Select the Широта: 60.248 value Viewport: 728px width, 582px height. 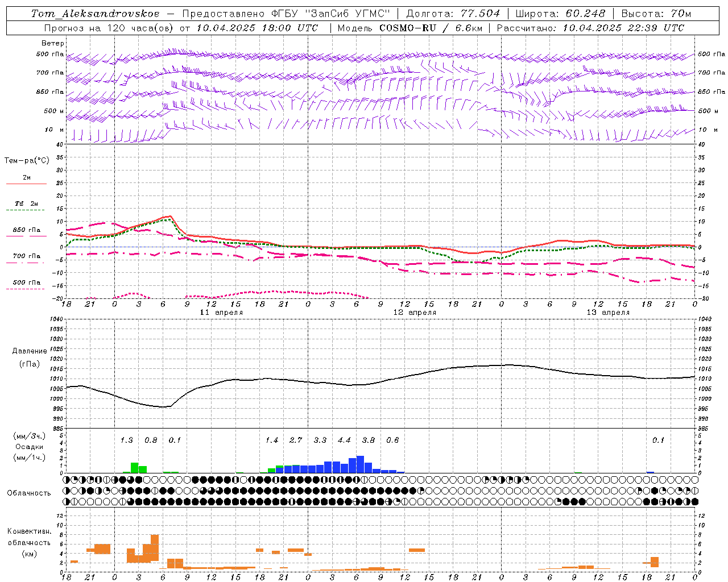click(560, 14)
